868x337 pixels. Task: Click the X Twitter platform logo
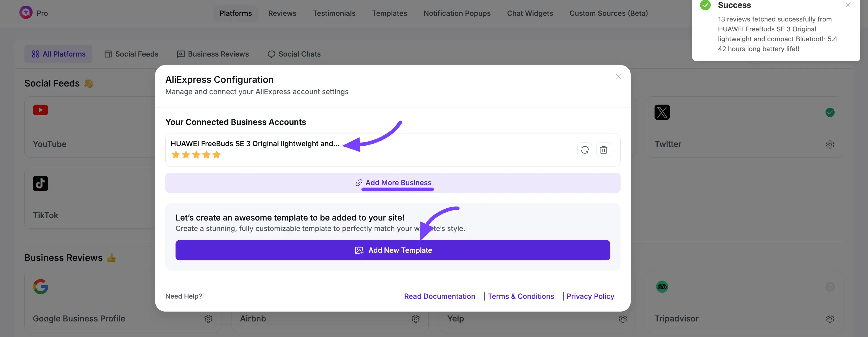pyautogui.click(x=662, y=112)
